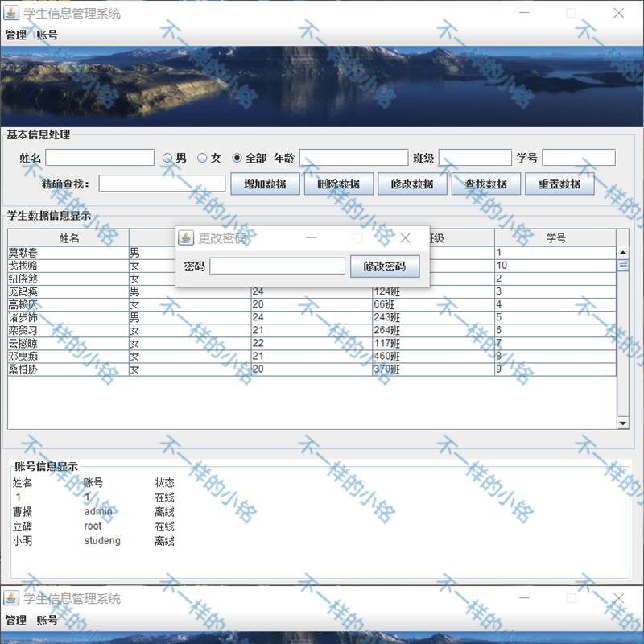Minimize the 更改密码 dialog
Viewport: 644px width, 644px height.
[311, 237]
